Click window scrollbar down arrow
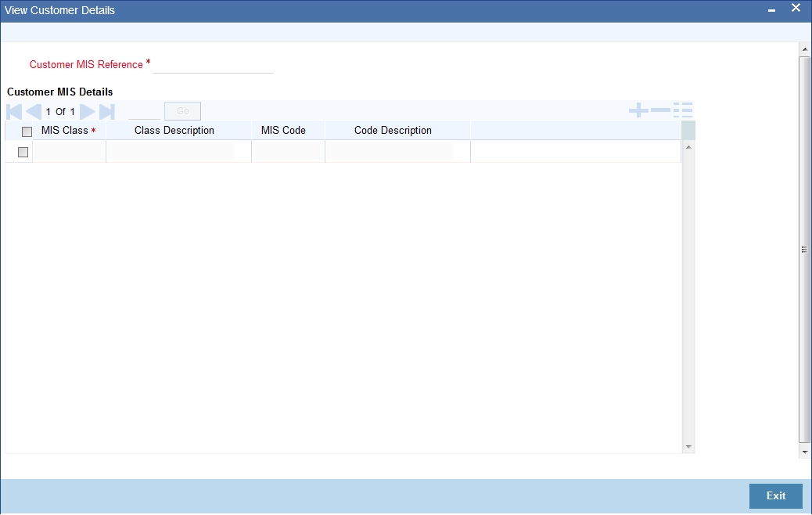 805,452
